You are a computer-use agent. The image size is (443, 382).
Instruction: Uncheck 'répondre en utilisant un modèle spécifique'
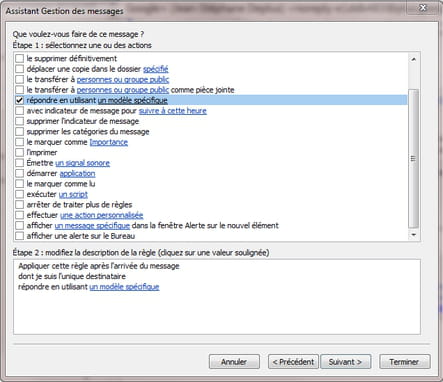[19, 100]
